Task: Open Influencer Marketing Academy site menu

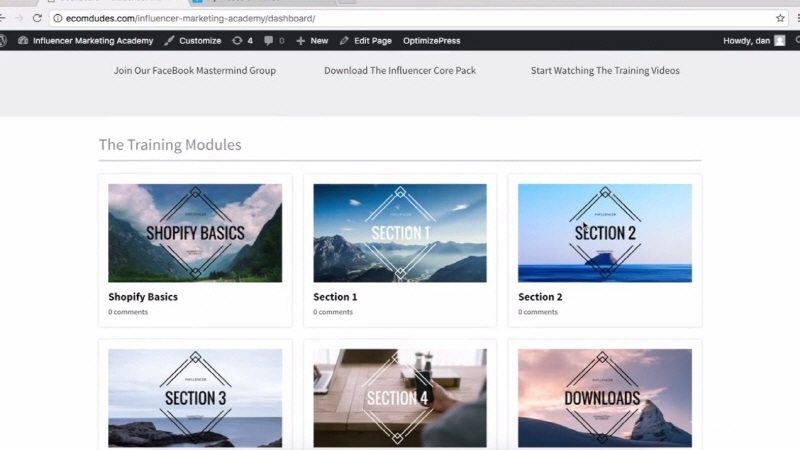Action: tap(86, 41)
